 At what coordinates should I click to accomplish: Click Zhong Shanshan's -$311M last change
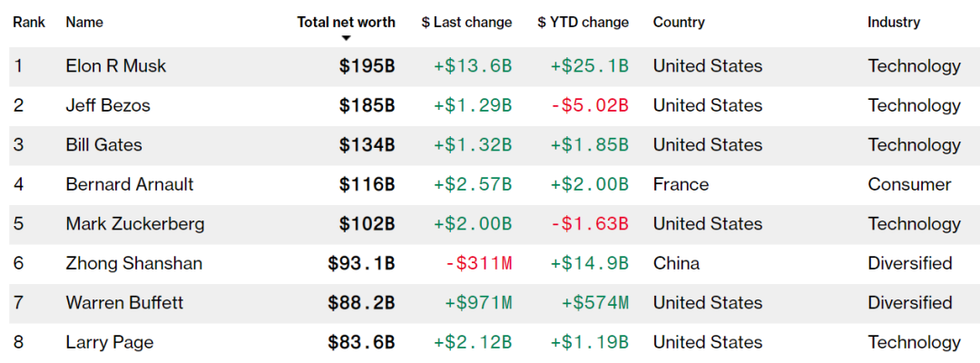pos(479,264)
